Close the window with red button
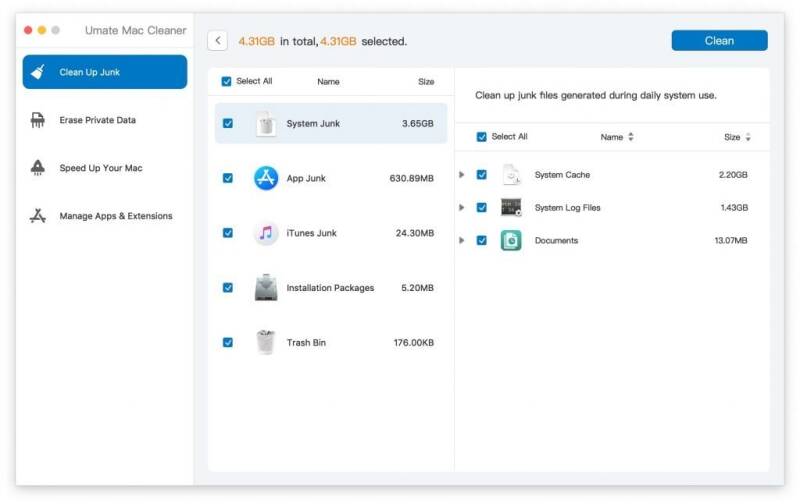Image resolution: width=800 pixels, height=504 pixels. pyautogui.click(x=28, y=31)
